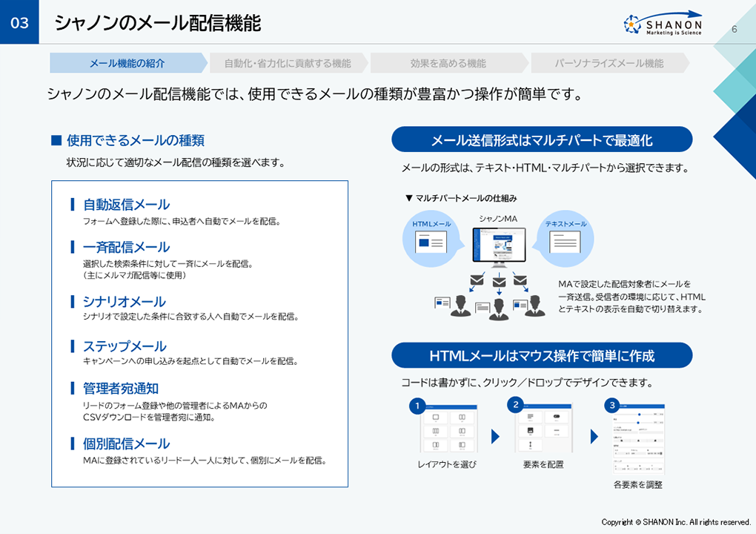Click the メールの形式は、テキスト・HTML sentence
Image resolution: width=756 pixels, height=534 pixels.
546,168
